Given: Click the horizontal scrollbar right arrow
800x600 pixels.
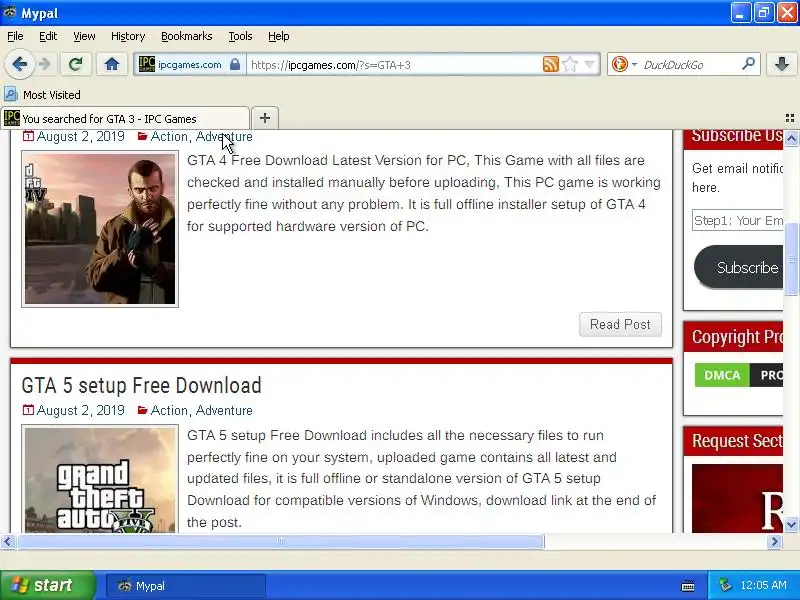Looking at the screenshot, I should tap(775, 541).
